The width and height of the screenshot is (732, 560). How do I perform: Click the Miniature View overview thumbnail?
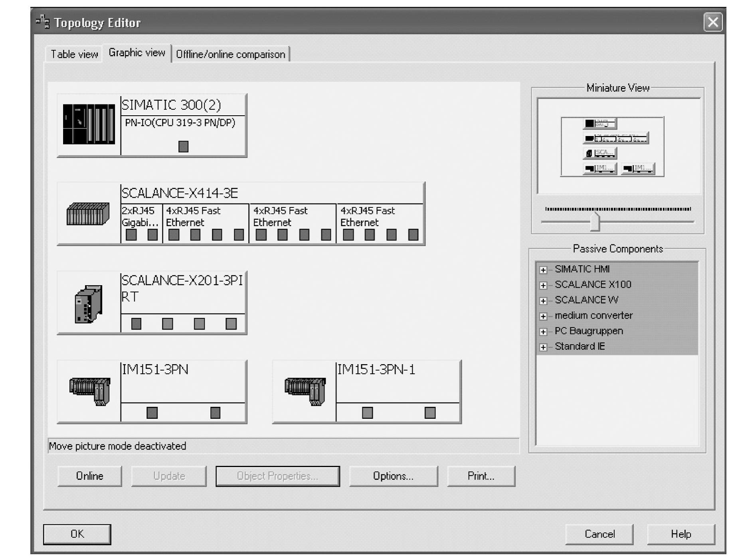tap(612, 146)
